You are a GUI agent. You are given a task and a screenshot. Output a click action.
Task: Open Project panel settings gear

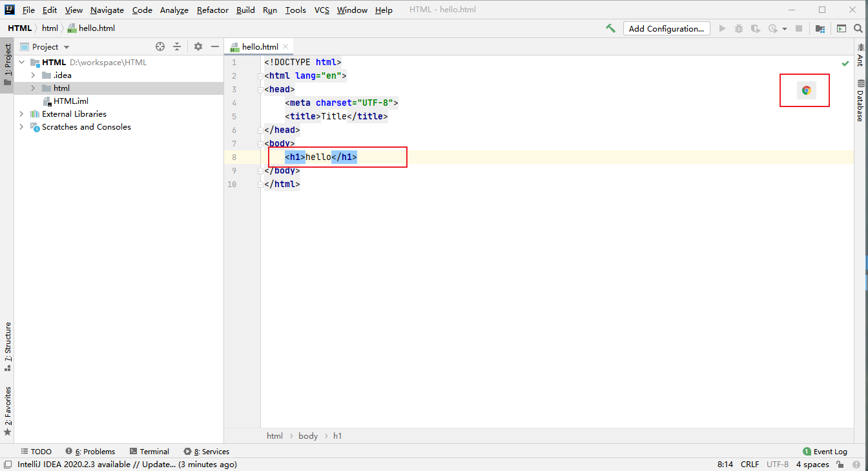click(x=198, y=46)
